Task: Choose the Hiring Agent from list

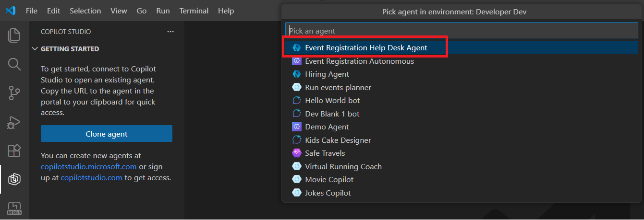Action: pyautogui.click(x=327, y=74)
